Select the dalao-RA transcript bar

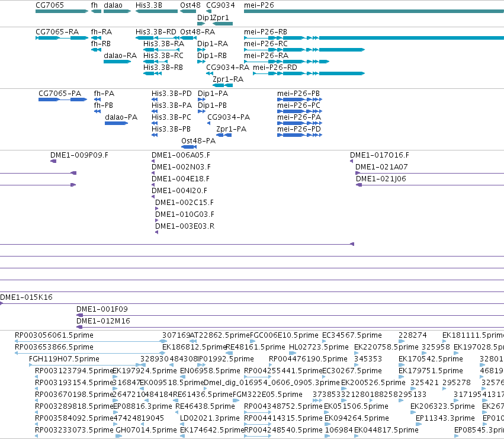pos(117,62)
